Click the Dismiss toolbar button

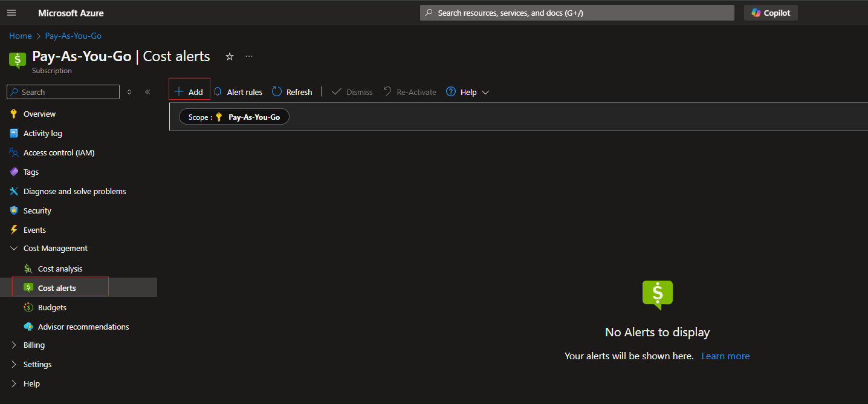coord(352,92)
